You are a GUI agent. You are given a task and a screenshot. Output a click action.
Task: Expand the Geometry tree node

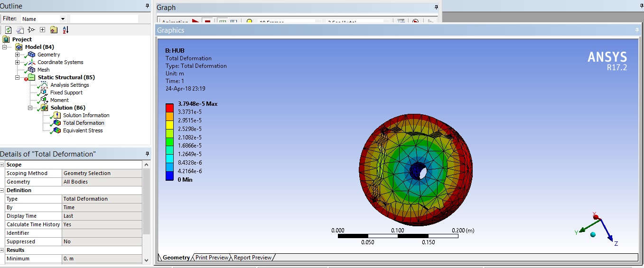click(18, 55)
